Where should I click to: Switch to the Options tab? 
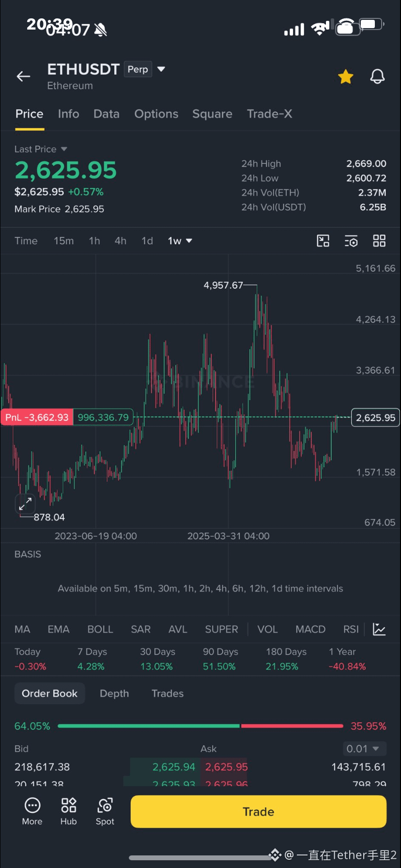pyautogui.click(x=156, y=114)
